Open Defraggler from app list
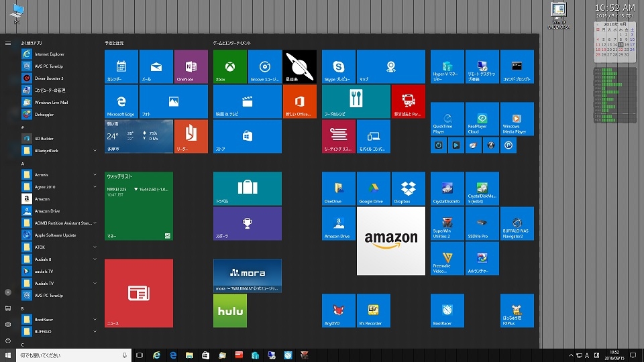644x362 pixels. click(x=60, y=115)
